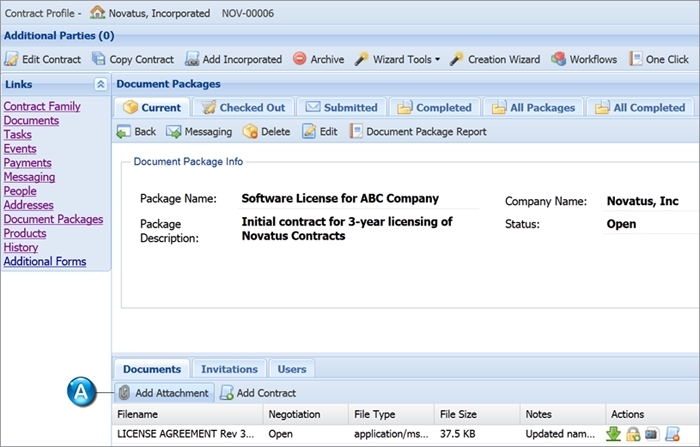700x447 pixels.
Task: Open the Events link
Action: click(x=20, y=149)
